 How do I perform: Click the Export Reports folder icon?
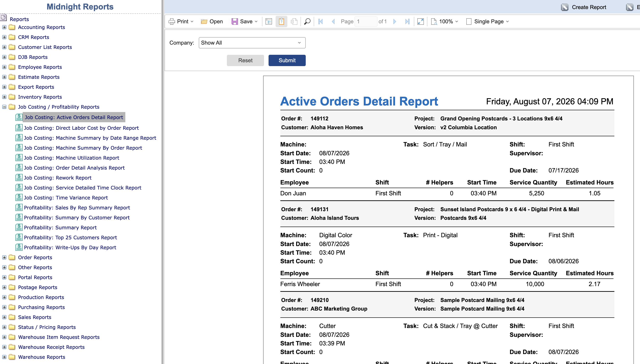[12, 87]
